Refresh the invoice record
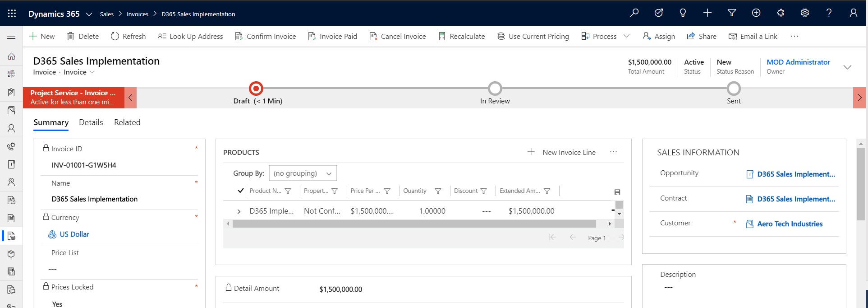This screenshot has width=868, height=308. click(128, 36)
